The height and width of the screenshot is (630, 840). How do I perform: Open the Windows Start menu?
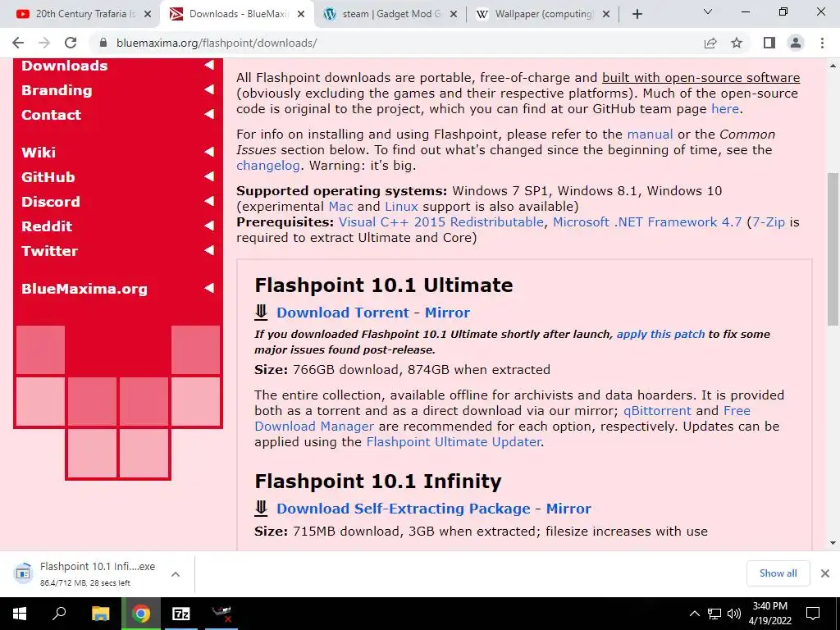point(20,614)
